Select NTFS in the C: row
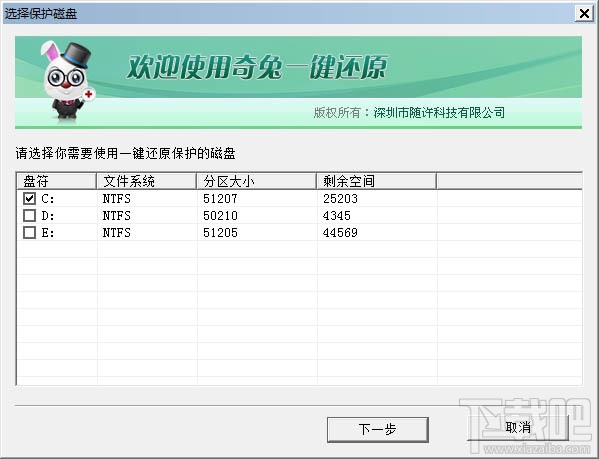Screen dimensions: 599x459 pos(117,199)
